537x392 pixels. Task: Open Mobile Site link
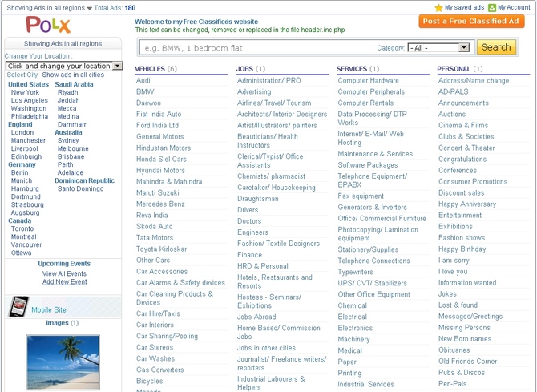pos(49,309)
